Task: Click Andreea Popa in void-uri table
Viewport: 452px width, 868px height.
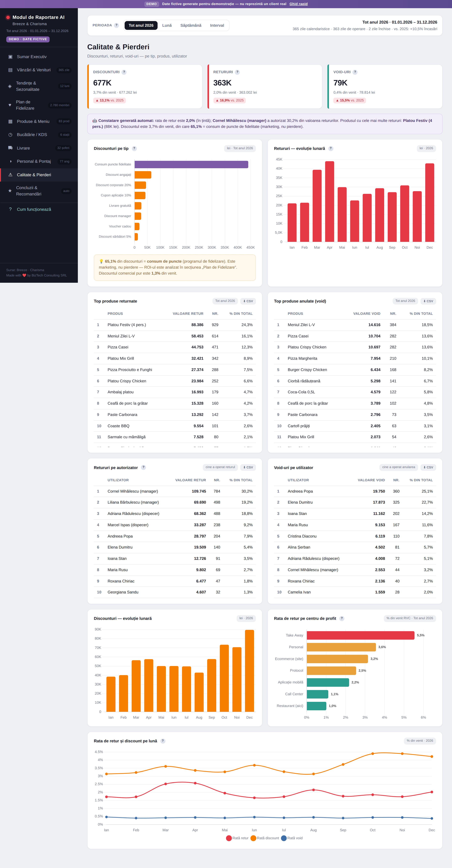Action: [300, 491]
